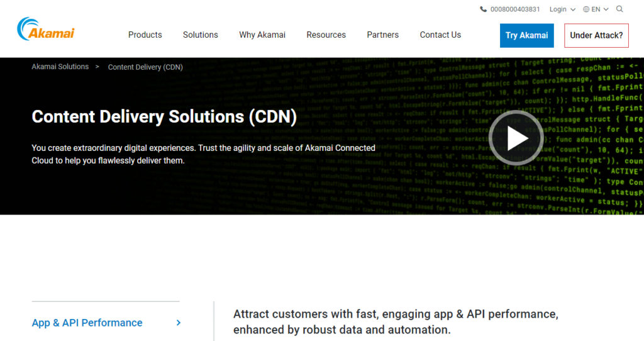Click the phone icon in top bar
The image size is (644, 341).
tap(484, 9)
